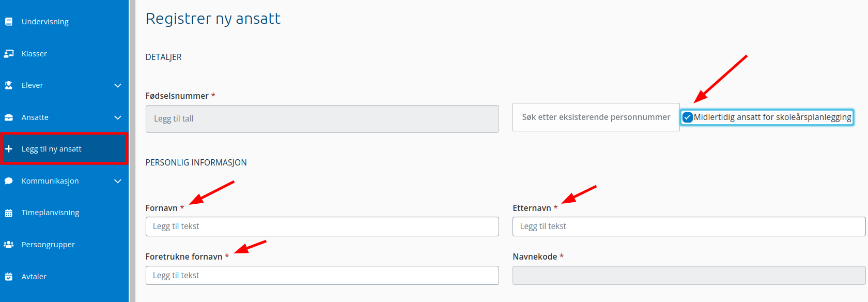The width and height of the screenshot is (868, 302).
Task: Click the Timeplanvisning calendar icon
Action: point(9,213)
